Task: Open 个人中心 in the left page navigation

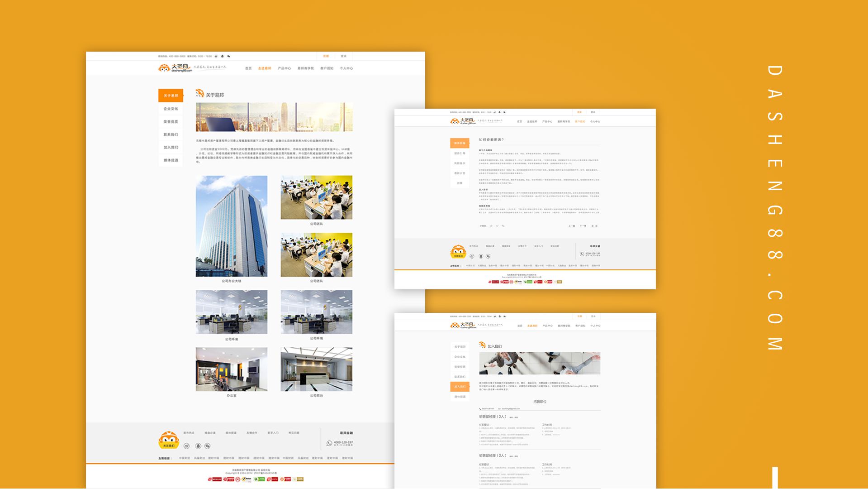Action: (346, 68)
